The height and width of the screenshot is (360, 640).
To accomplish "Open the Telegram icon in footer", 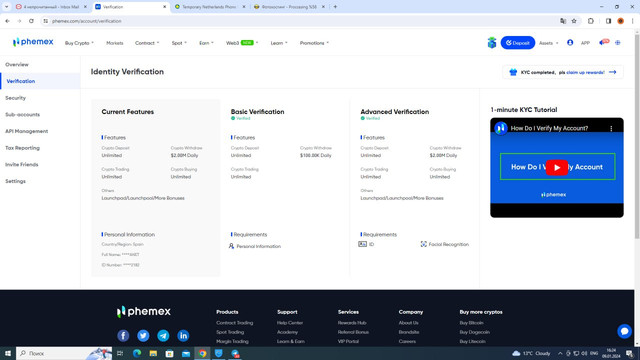I will 163,336.
